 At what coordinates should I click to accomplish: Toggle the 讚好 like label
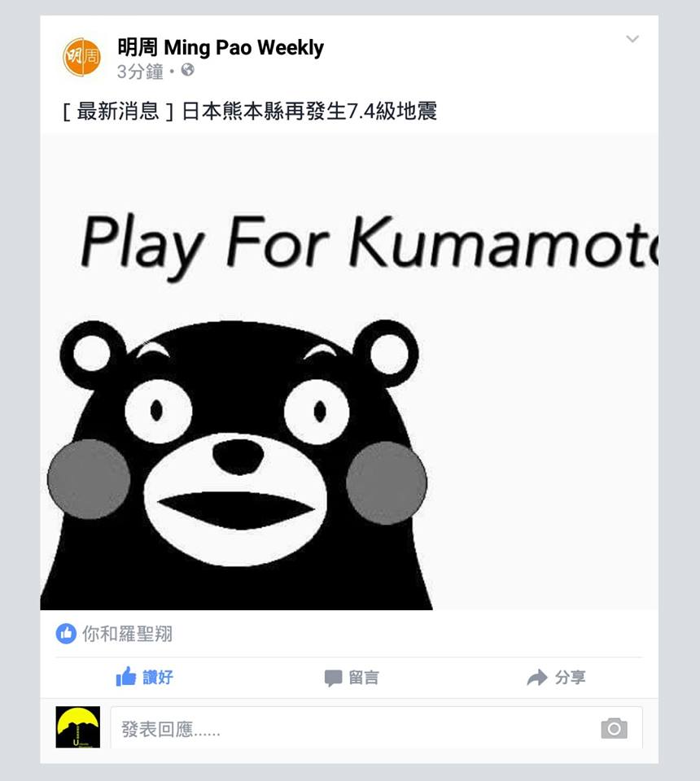(x=157, y=678)
